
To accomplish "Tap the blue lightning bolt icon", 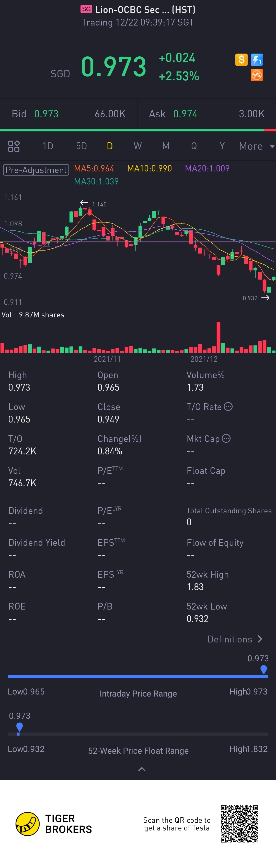I will (257, 60).
